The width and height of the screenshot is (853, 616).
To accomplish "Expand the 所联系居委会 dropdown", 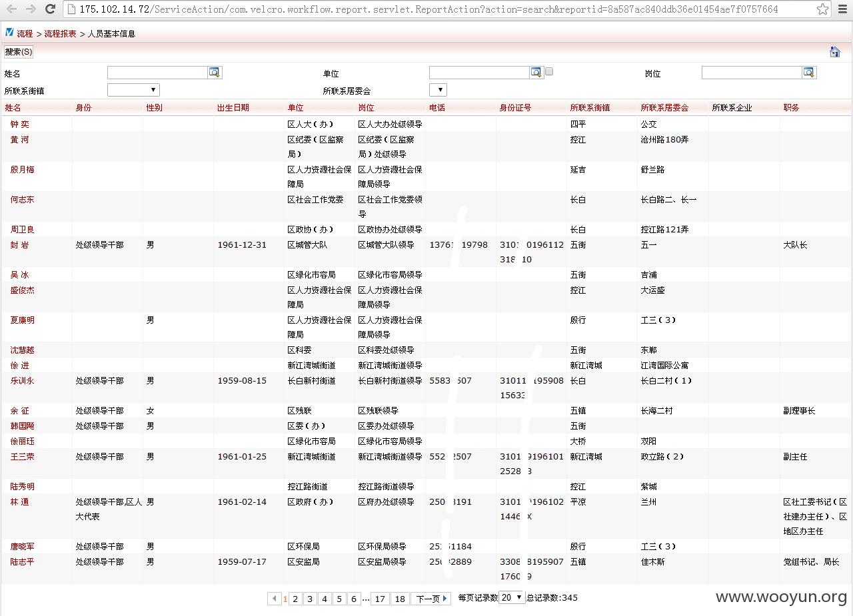I will click(x=438, y=90).
